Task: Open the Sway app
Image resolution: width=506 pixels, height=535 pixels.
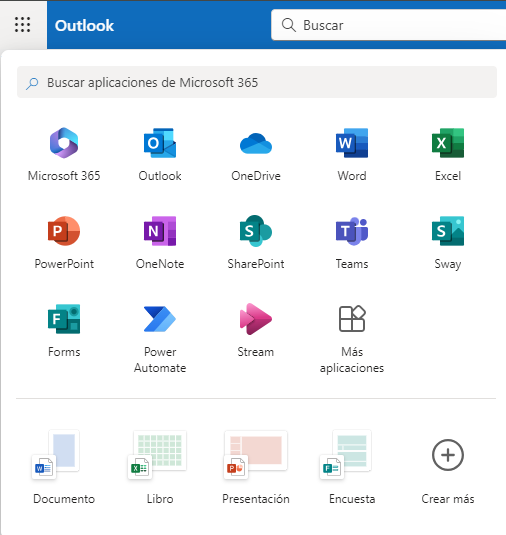Action: pyautogui.click(x=448, y=242)
